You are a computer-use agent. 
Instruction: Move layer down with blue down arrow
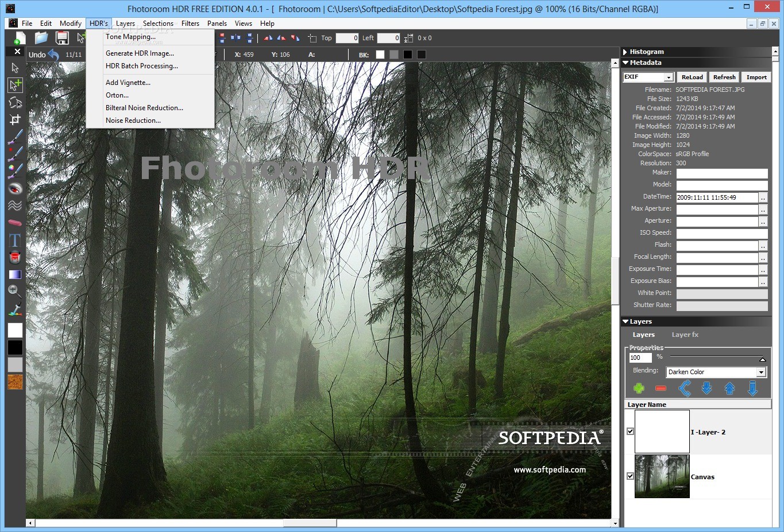[707, 389]
